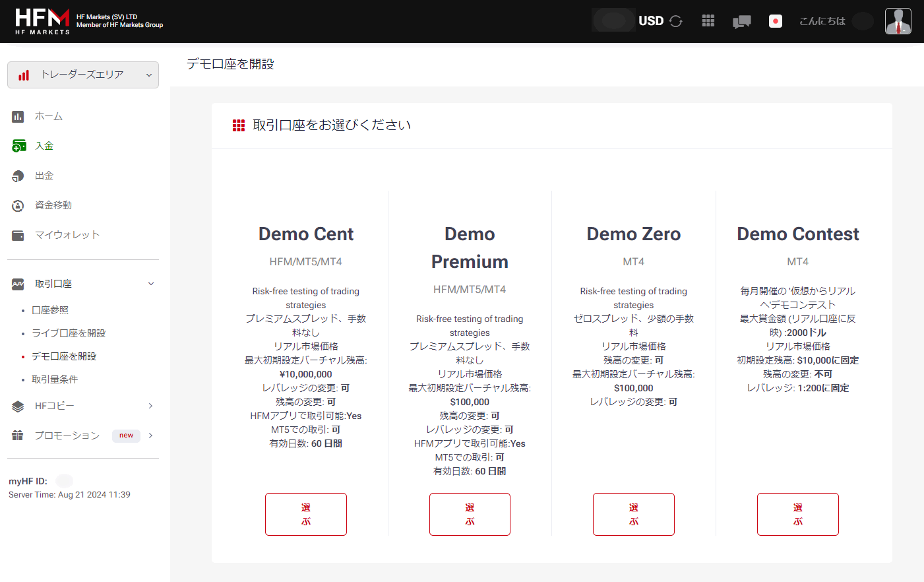
Task: Open 入金 deposit page
Action: click(x=44, y=146)
